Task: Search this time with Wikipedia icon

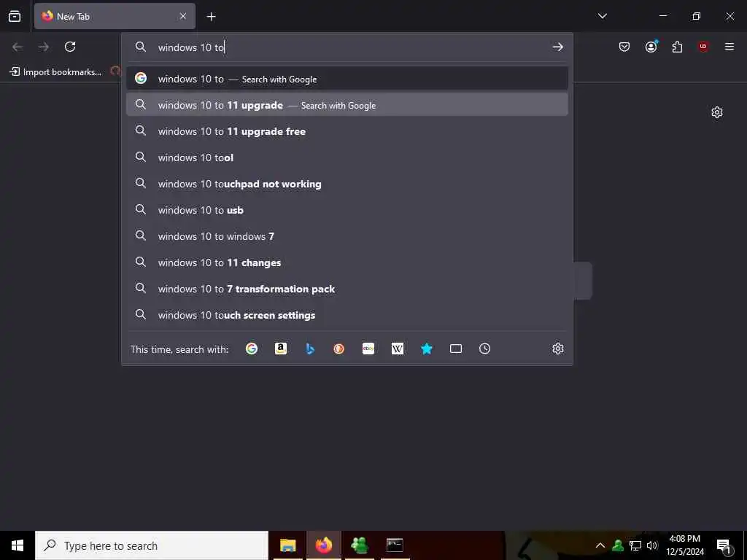Action: pyautogui.click(x=398, y=349)
